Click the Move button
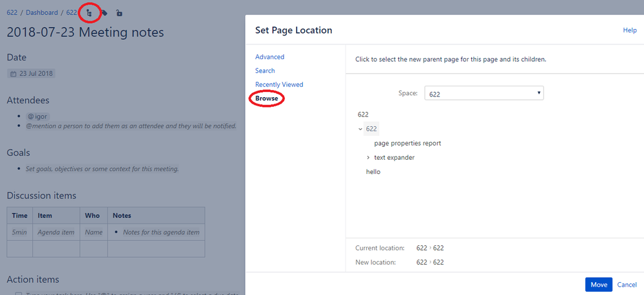Screen dimensions: 644x295 (x=599, y=285)
